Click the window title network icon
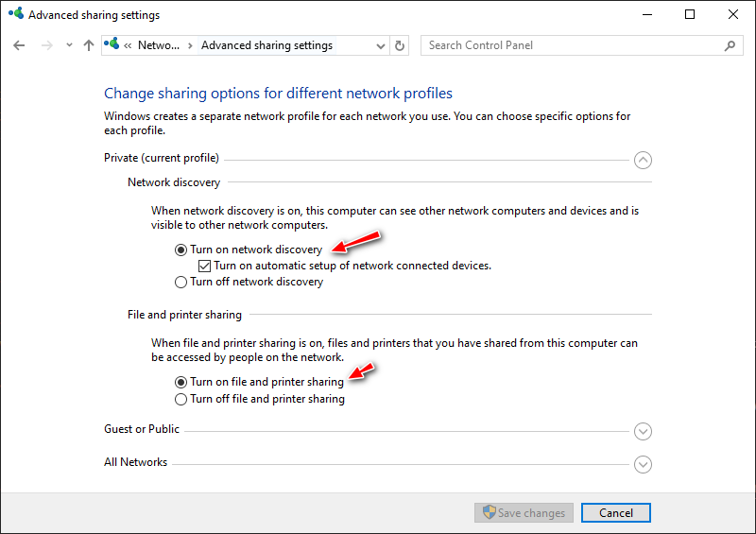Viewport: 756px width, 534px height. click(x=16, y=13)
